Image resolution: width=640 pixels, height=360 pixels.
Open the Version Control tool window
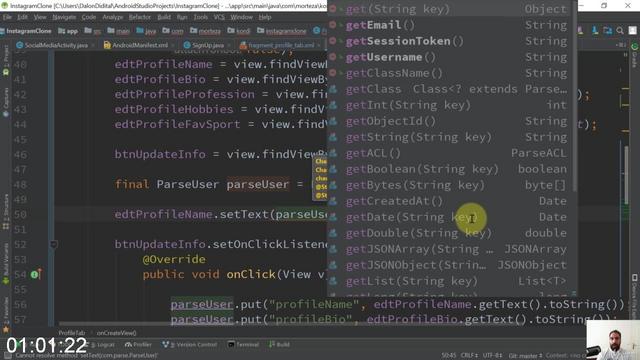coord(189,344)
